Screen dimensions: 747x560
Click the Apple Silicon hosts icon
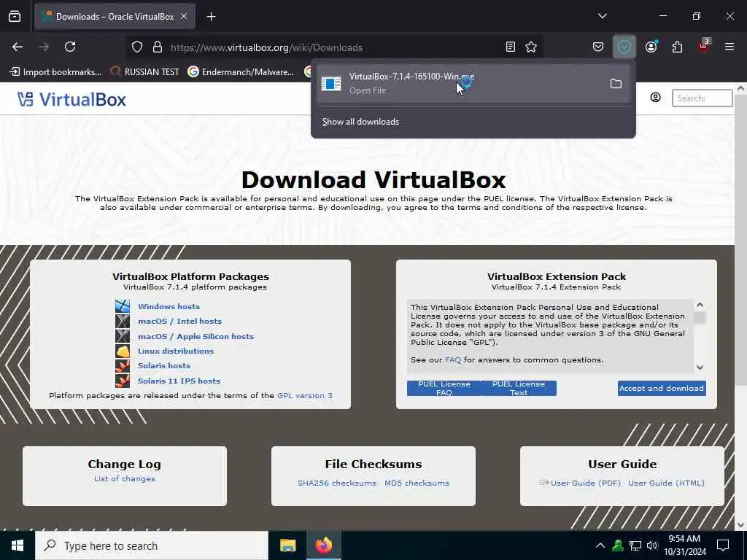pos(123,336)
